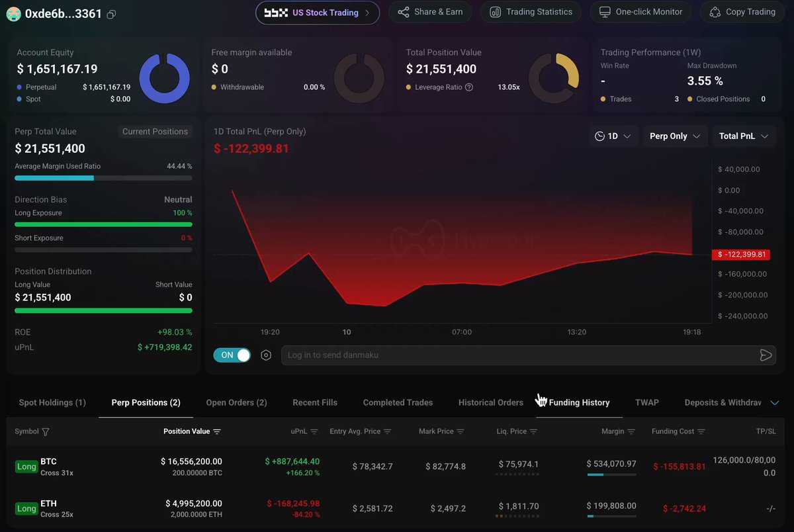Viewport: 794px width, 532px height.
Task: Sort by Funding Cost icon
Action: click(x=701, y=431)
